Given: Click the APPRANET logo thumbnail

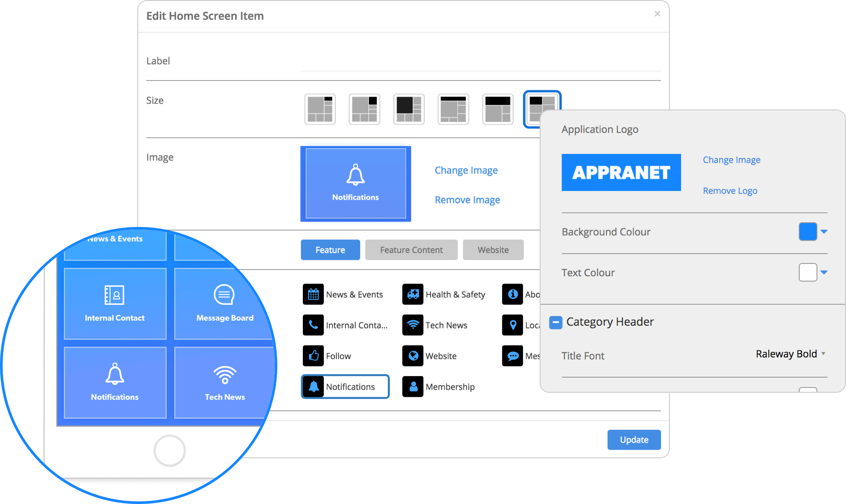Looking at the screenshot, I should click(621, 172).
